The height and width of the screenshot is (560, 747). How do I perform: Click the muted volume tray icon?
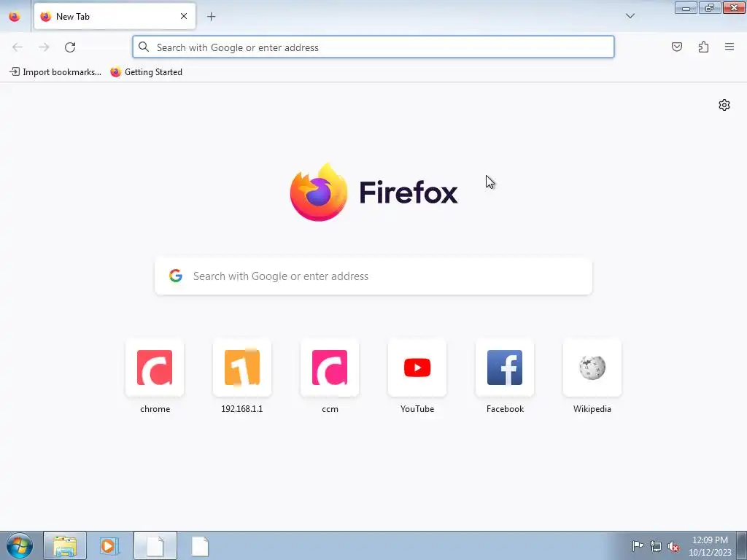pyautogui.click(x=673, y=546)
